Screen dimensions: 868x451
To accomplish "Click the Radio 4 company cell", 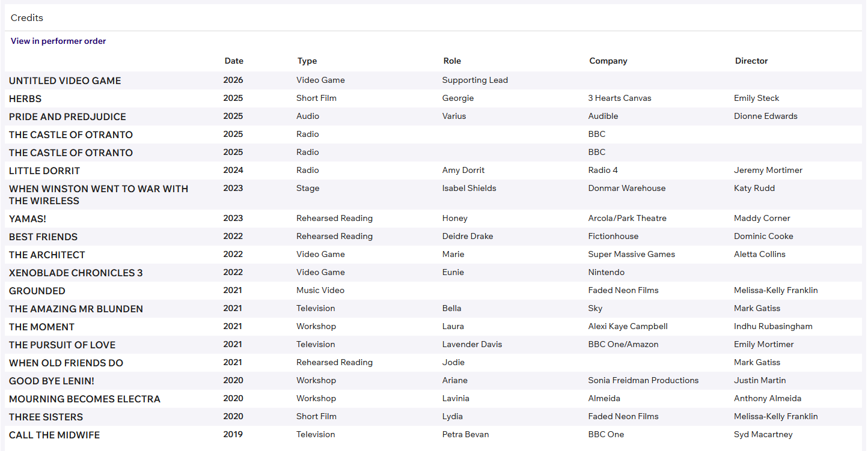I will click(603, 170).
